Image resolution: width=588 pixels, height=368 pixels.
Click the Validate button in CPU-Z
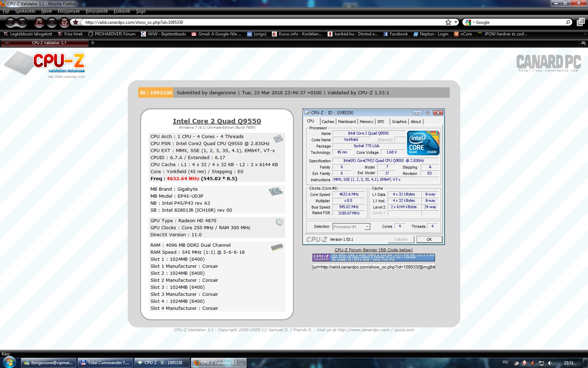coord(401,239)
